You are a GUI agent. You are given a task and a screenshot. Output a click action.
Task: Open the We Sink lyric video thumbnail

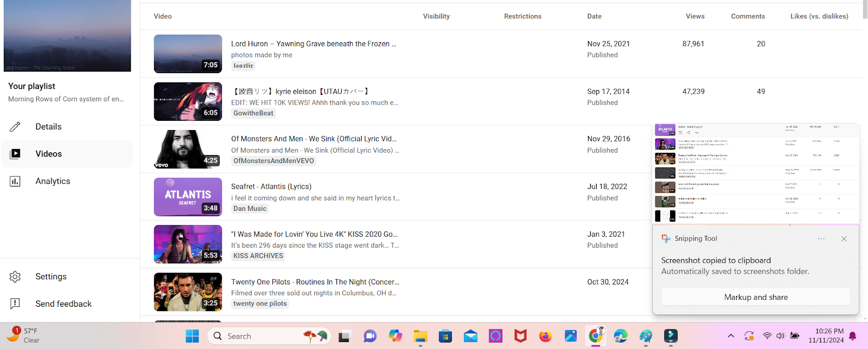pyautogui.click(x=188, y=149)
